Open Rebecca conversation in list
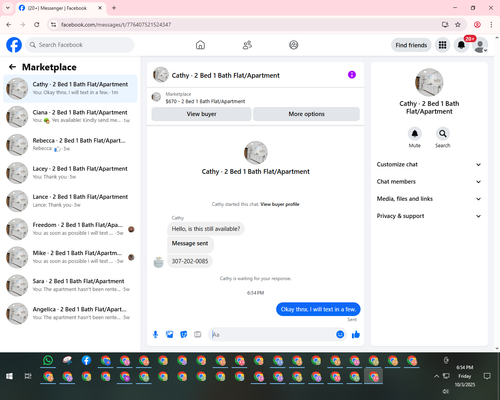500x400 pixels. [x=70, y=145]
